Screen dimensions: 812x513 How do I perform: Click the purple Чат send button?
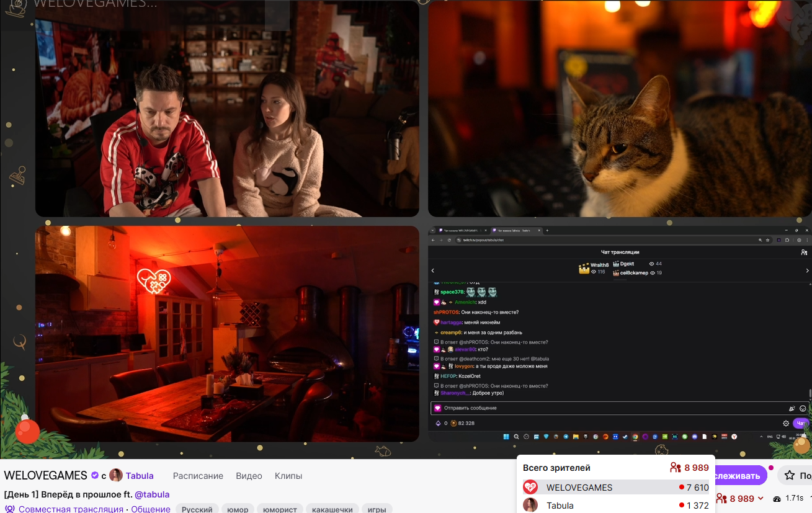coord(801,423)
